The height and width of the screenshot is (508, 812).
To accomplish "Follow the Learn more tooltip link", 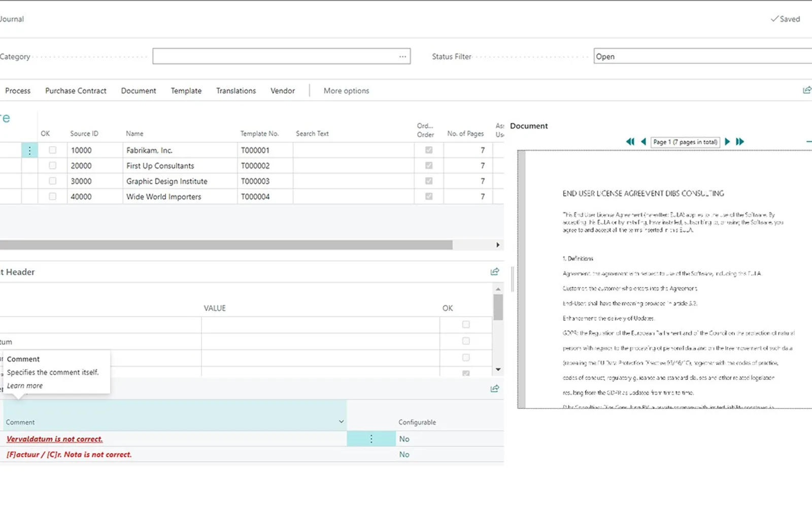I will 25,386.
